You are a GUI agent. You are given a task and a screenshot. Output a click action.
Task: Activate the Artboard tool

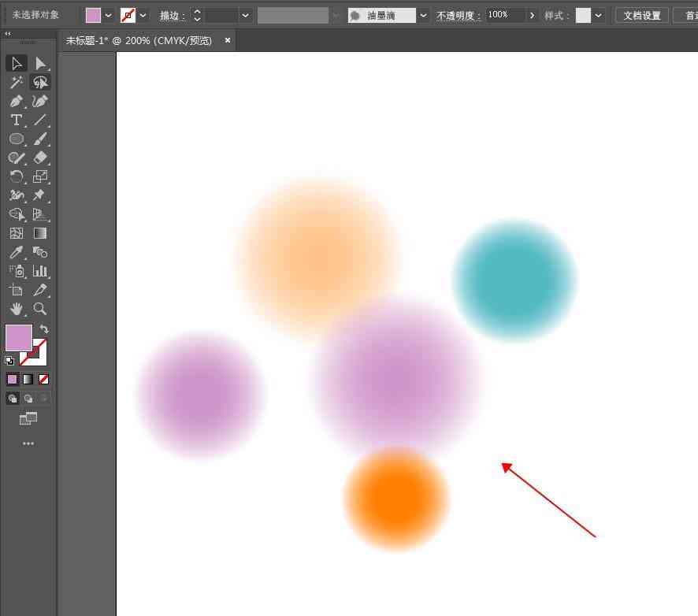17,290
